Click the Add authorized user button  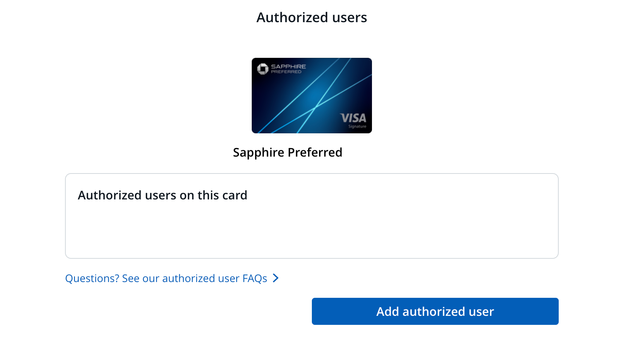coord(435,311)
